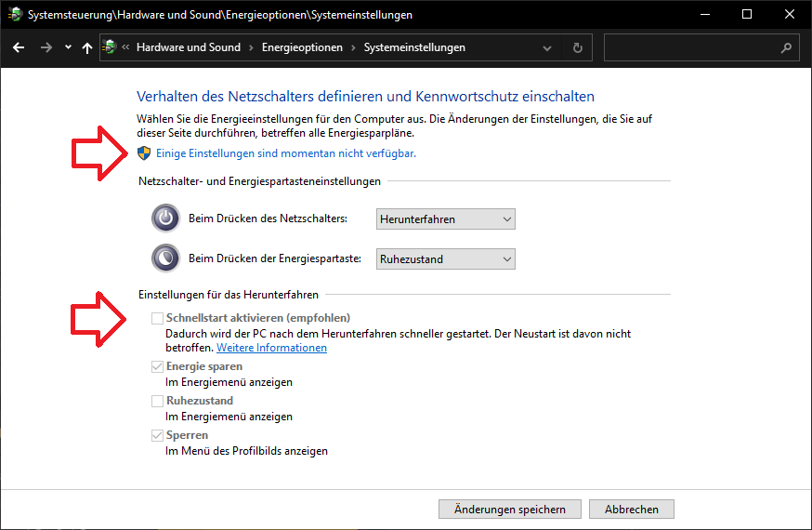Screen dimensions: 812x530
Task: Click the title bar window icon
Action: tap(15, 15)
